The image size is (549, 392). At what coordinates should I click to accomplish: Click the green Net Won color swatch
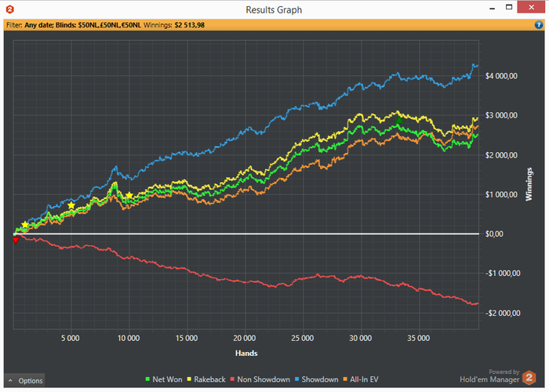tap(147, 379)
